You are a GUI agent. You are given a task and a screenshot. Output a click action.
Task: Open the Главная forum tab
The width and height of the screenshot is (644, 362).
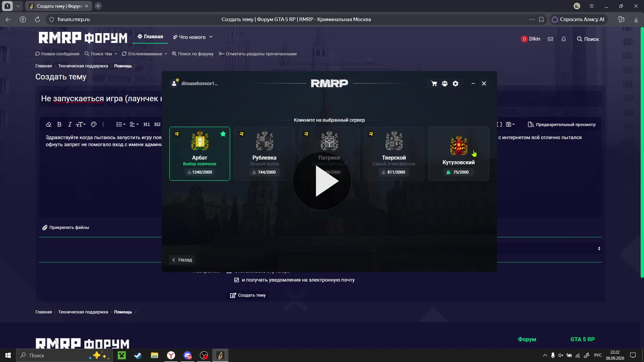coord(150,37)
